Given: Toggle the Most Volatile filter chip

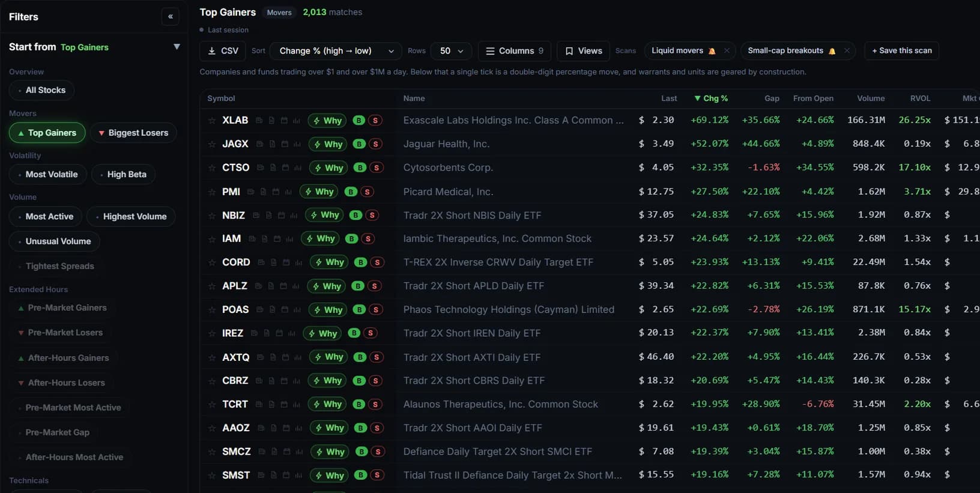Looking at the screenshot, I should click(48, 174).
